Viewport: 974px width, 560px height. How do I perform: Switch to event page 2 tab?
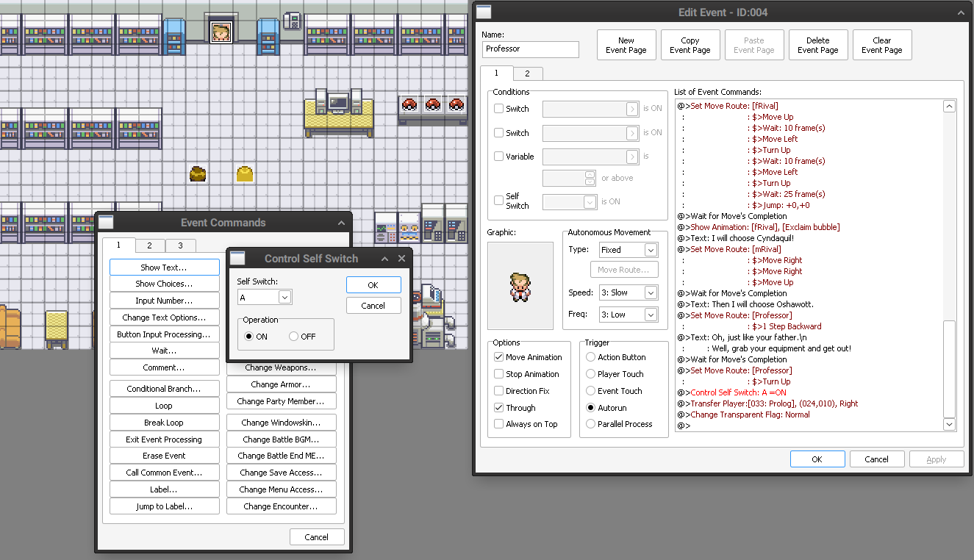point(528,73)
